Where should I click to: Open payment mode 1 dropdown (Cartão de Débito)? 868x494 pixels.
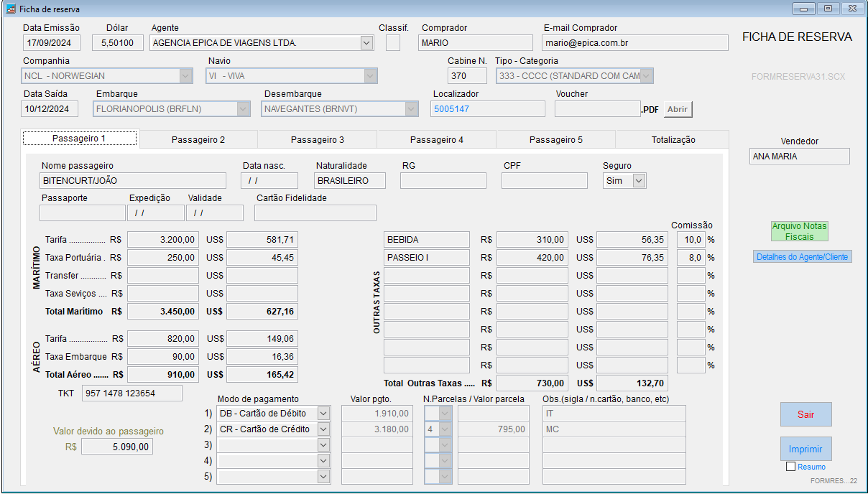323,414
